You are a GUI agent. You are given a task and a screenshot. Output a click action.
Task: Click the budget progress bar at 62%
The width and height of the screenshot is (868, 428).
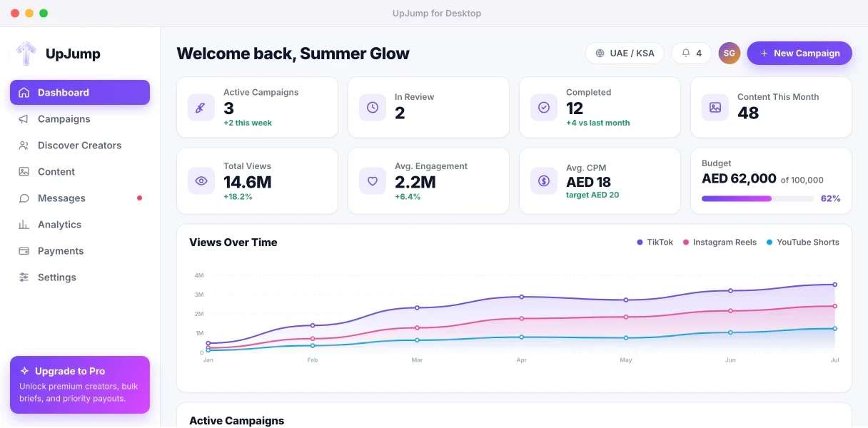(758, 198)
